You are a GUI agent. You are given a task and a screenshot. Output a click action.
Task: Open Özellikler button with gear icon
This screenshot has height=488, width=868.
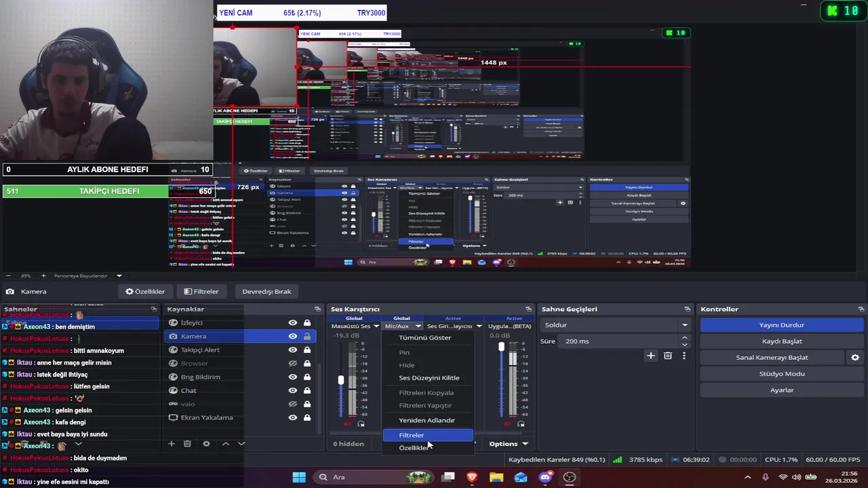point(145,291)
